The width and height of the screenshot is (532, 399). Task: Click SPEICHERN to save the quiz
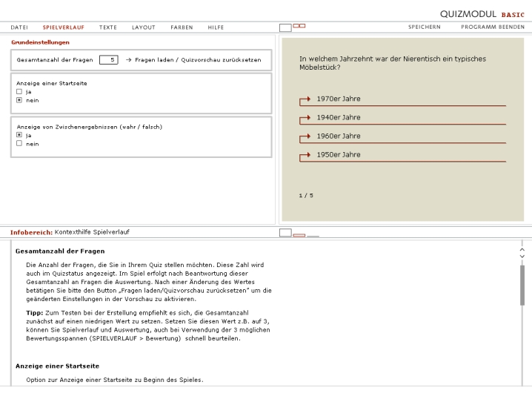click(424, 27)
